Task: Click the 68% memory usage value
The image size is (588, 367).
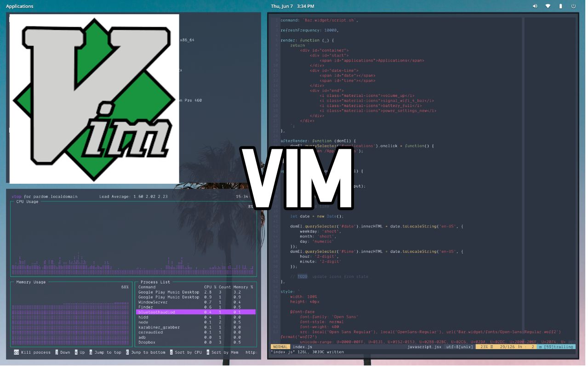Action: (x=125, y=287)
